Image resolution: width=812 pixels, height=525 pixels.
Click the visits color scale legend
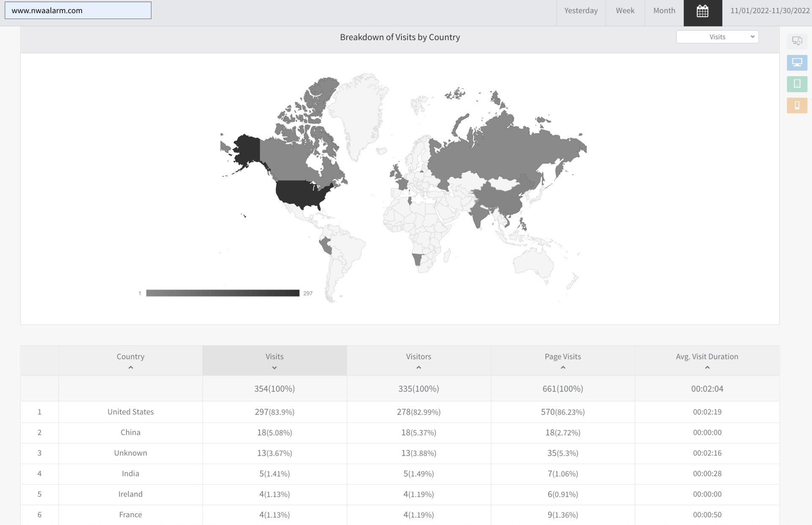222,293
